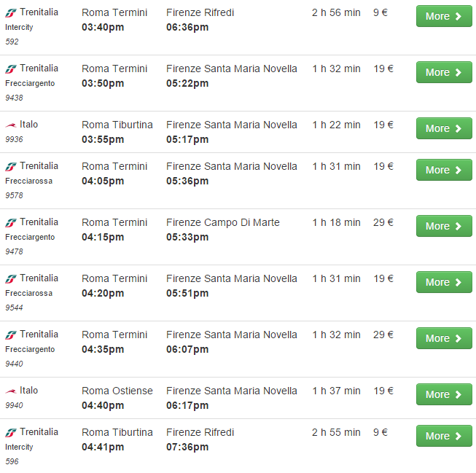The height and width of the screenshot is (473, 476).
Task: Show More for the 04:40pm Roma Ostiense train
Action: click(x=443, y=394)
